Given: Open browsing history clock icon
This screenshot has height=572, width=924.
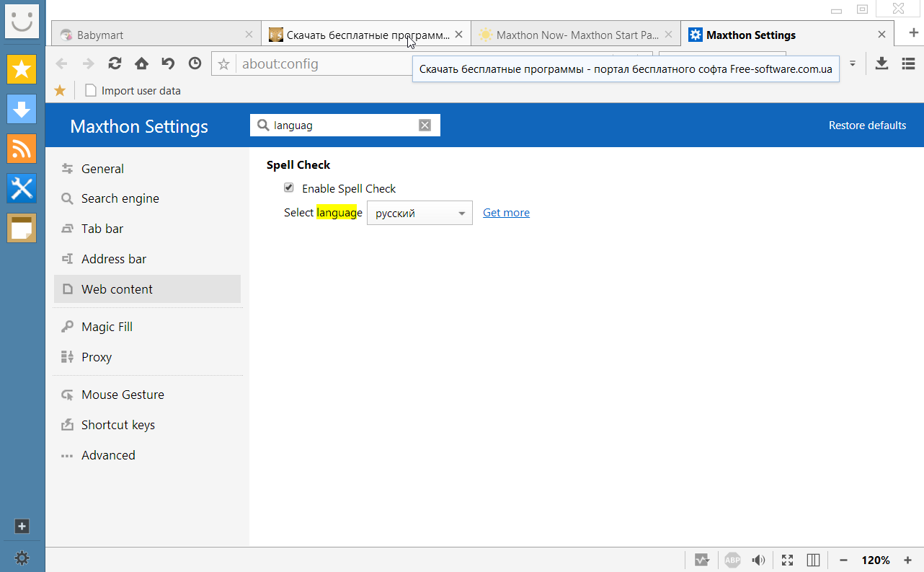Looking at the screenshot, I should pyautogui.click(x=195, y=63).
